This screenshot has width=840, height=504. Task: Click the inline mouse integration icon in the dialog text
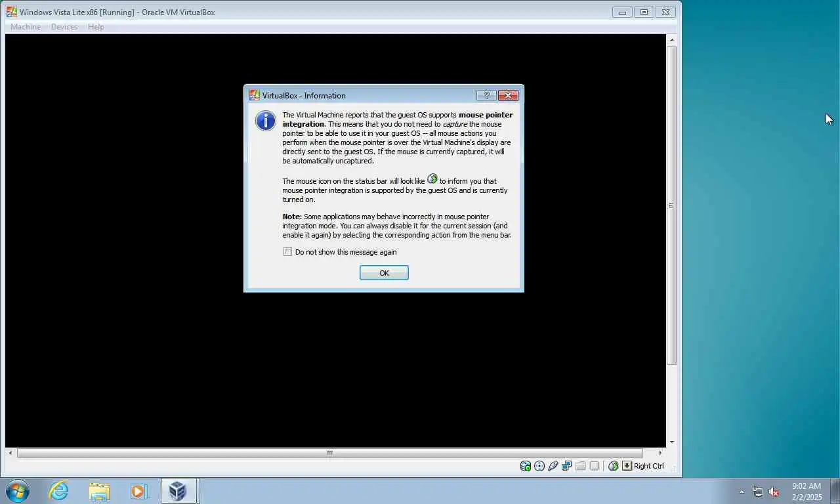coord(432,178)
